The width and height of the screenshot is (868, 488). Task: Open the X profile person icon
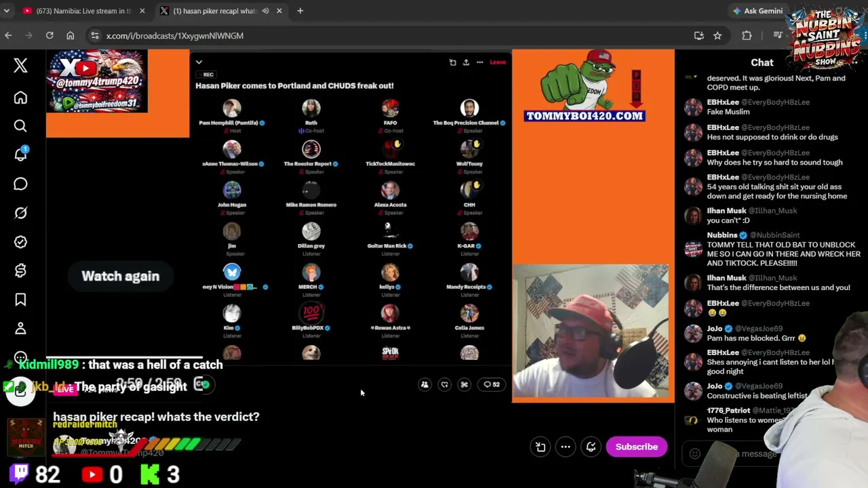coord(20,328)
